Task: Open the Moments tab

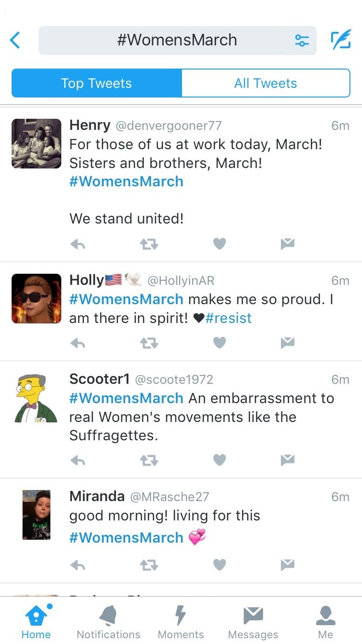Action: (x=181, y=622)
